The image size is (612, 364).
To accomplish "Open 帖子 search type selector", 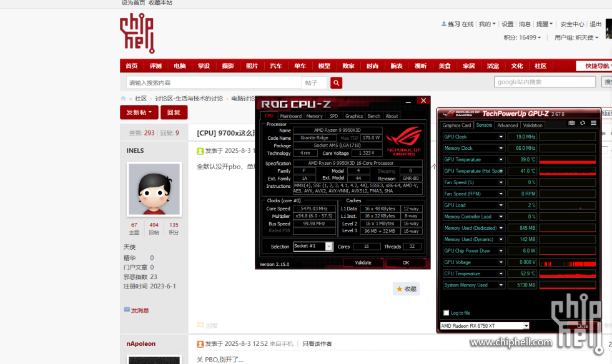I will click(x=313, y=82).
